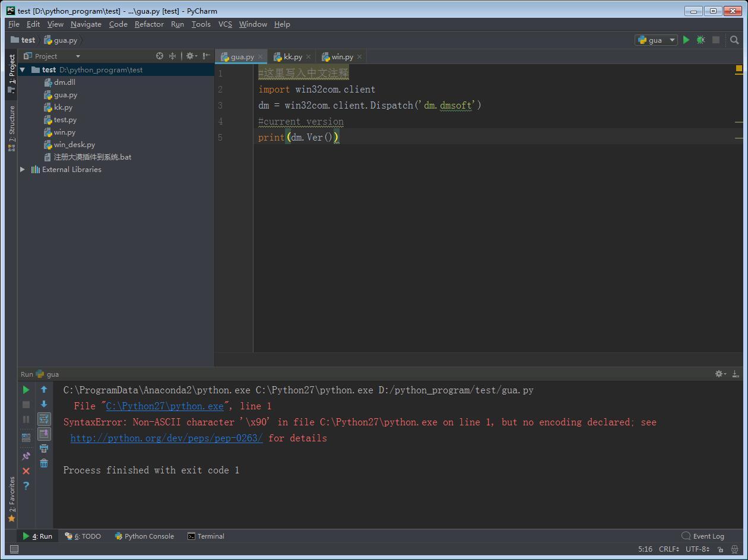Click the Debug bug icon in the top toolbar
Image resolution: width=748 pixels, height=560 pixels.
click(x=701, y=40)
